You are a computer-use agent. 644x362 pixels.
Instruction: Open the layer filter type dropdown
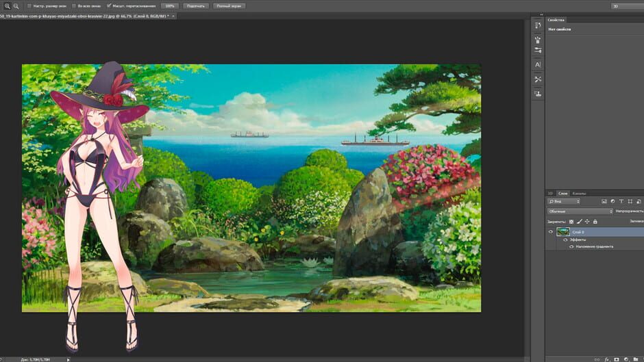(x=563, y=201)
